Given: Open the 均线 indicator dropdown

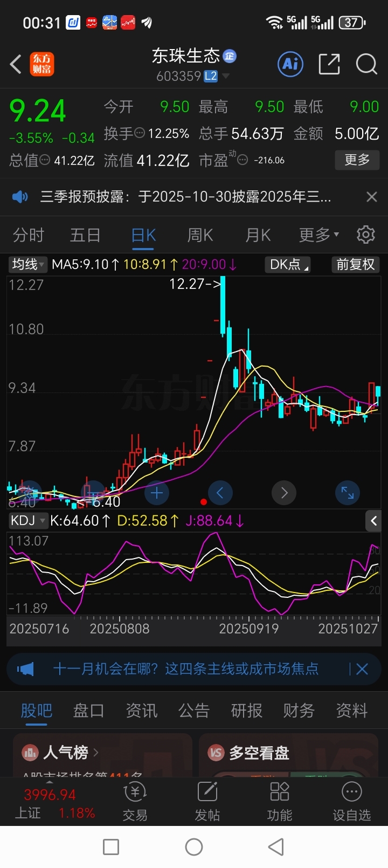Looking at the screenshot, I should click(28, 264).
